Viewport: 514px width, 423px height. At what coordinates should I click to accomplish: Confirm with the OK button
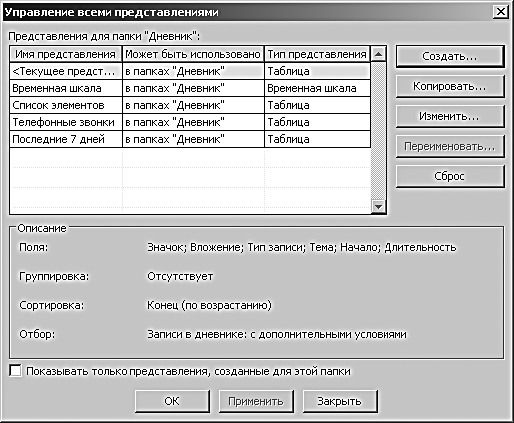[172, 401]
